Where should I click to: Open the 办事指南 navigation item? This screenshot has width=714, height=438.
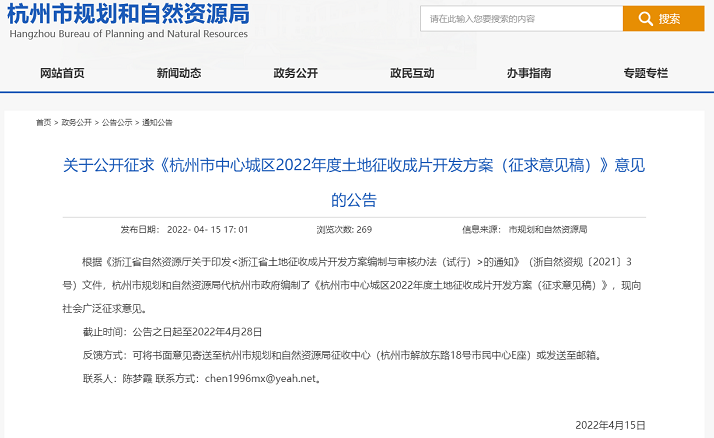pos(528,73)
